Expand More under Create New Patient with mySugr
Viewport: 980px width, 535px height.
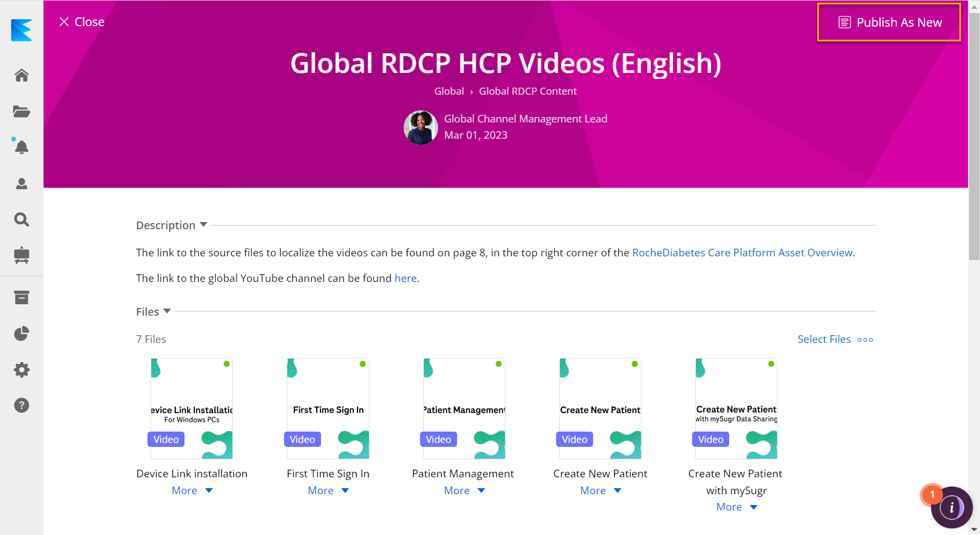737,507
